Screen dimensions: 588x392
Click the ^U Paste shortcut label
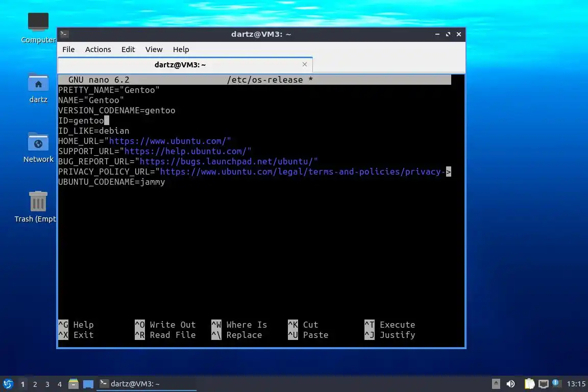tap(308, 335)
